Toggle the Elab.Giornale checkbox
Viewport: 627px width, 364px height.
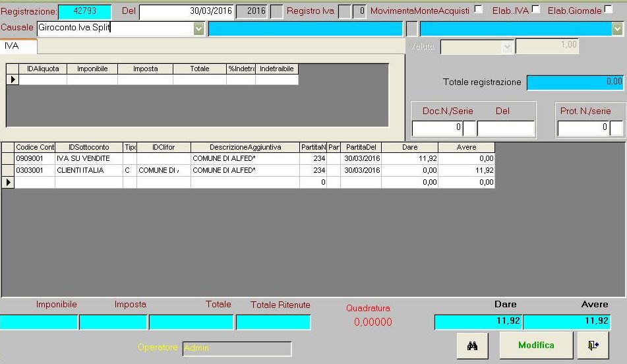coord(608,9)
